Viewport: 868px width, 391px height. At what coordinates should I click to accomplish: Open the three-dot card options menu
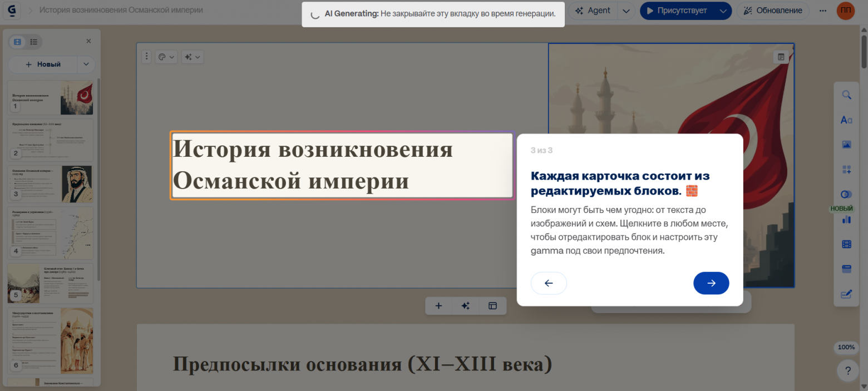click(146, 57)
